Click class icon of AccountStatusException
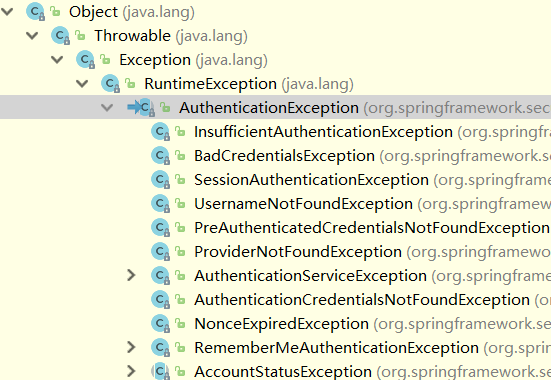Screen dimensions: 551x380 [x=160, y=371]
